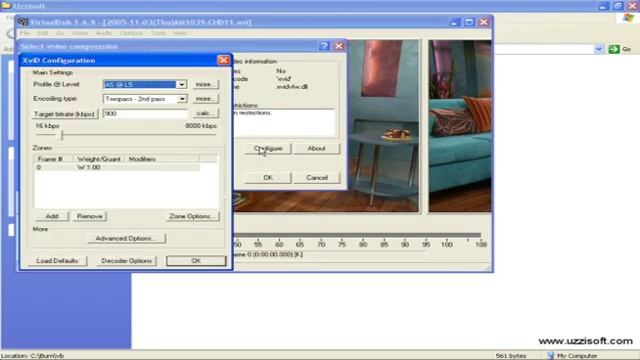The width and height of the screenshot is (640, 360).
Task: Click the input video preview pane
Action: pos(326,126)
